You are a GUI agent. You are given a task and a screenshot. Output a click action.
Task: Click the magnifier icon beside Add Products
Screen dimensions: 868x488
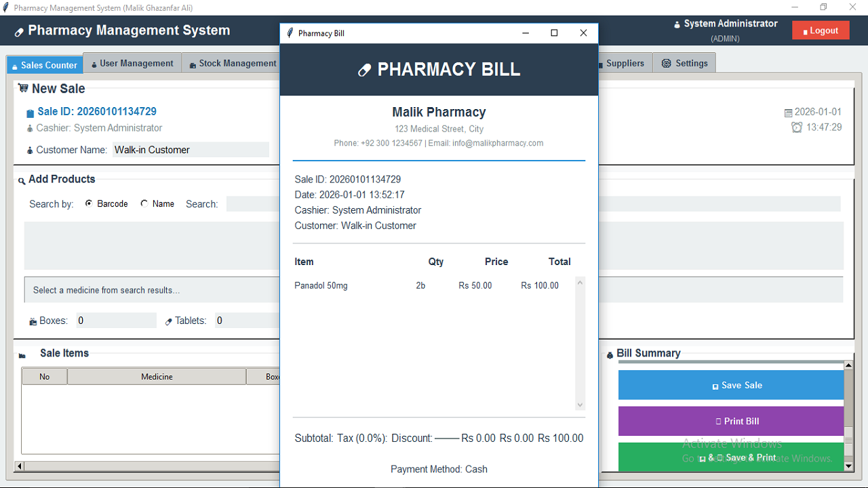click(x=22, y=180)
